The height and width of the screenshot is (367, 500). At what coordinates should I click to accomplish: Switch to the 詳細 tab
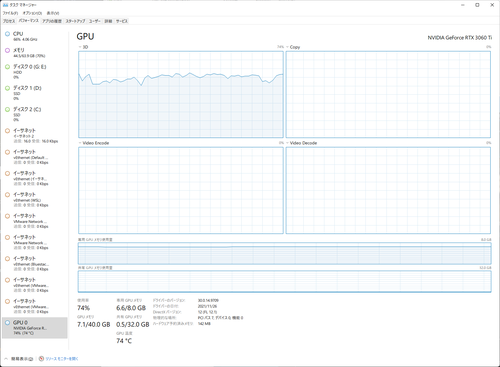[x=108, y=21]
